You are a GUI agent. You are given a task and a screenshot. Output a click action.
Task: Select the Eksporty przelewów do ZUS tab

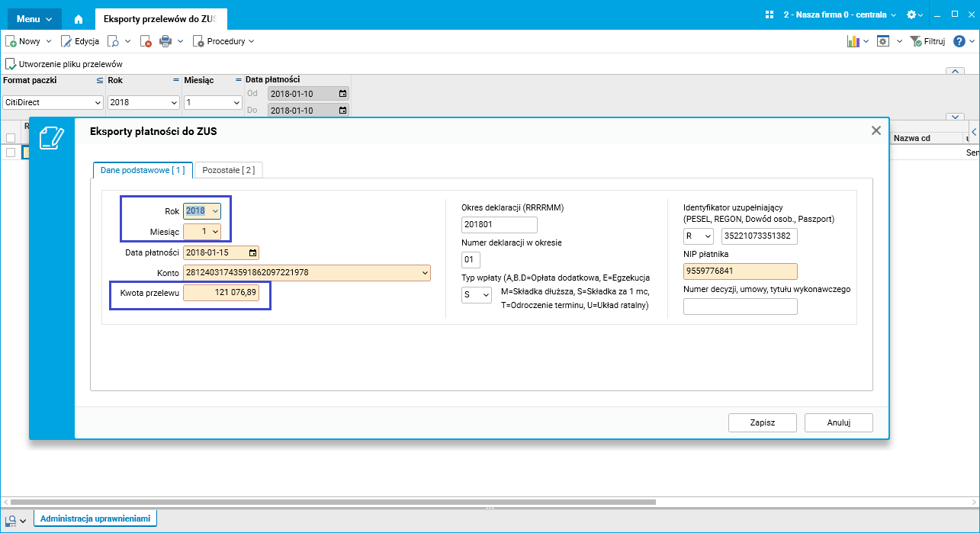[161, 19]
